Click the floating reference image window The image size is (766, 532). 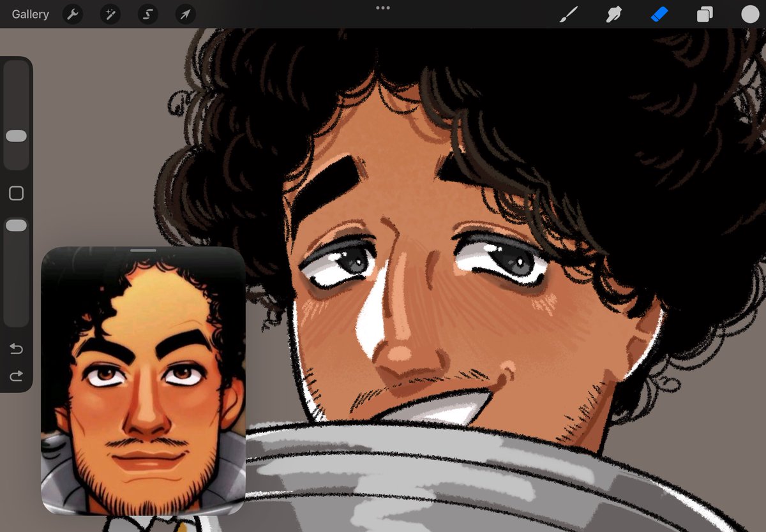click(x=143, y=381)
